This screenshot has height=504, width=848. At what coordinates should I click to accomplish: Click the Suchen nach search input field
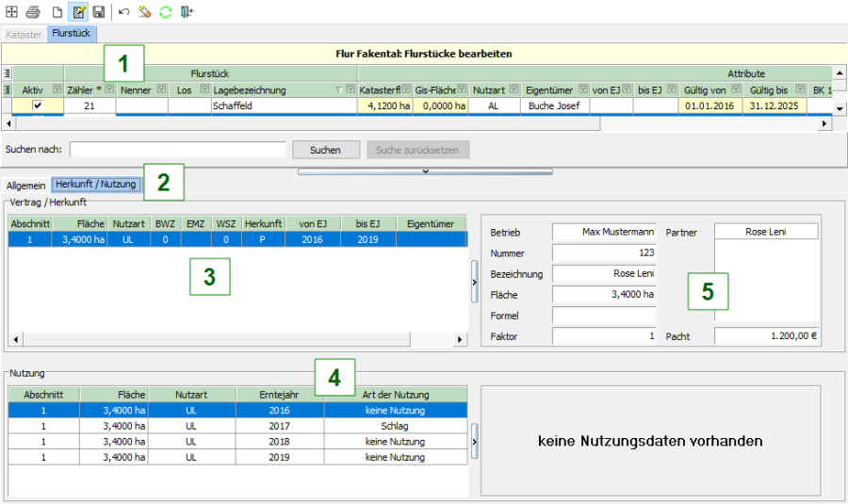click(x=177, y=150)
